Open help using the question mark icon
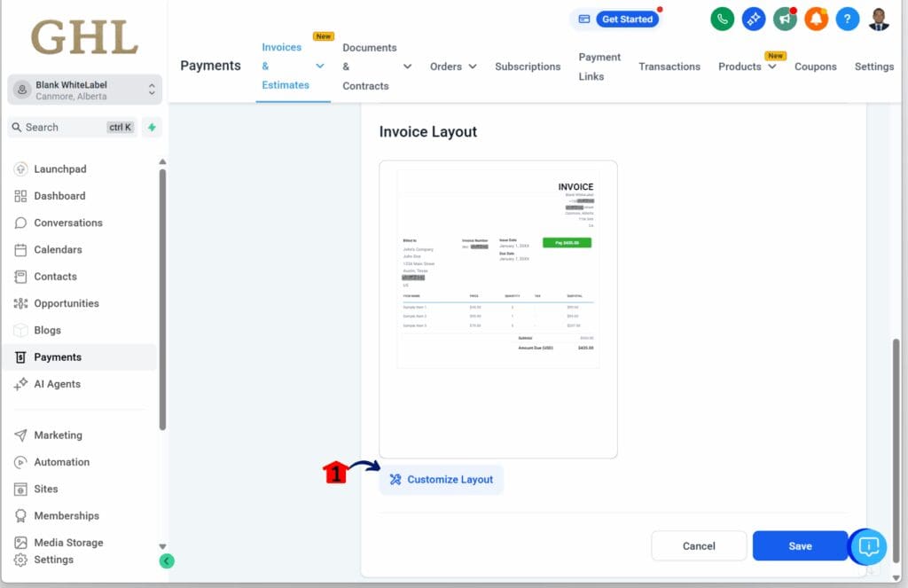The width and height of the screenshot is (908, 588). (x=847, y=18)
